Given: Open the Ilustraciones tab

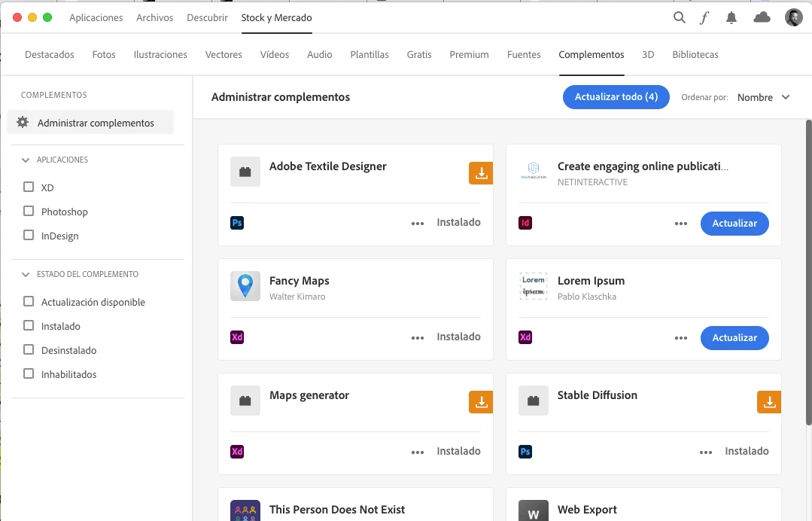Looking at the screenshot, I should (x=160, y=54).
